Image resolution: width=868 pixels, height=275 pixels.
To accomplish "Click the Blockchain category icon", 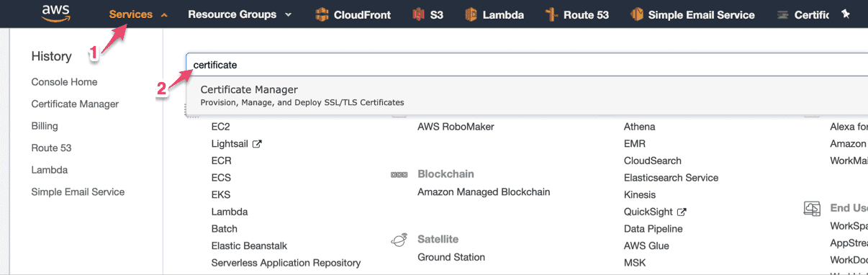I will coord(399,174).
